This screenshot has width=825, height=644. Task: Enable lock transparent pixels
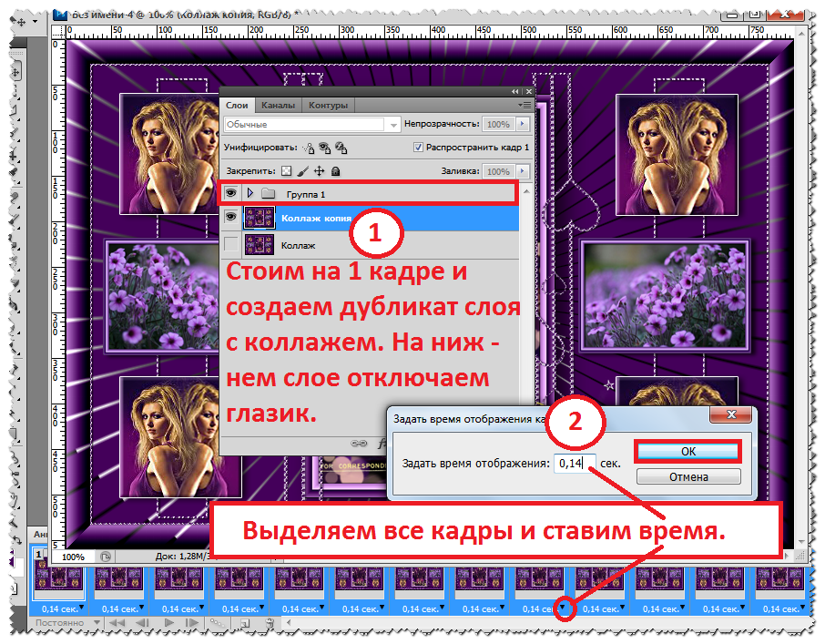(x=286, y=171)
